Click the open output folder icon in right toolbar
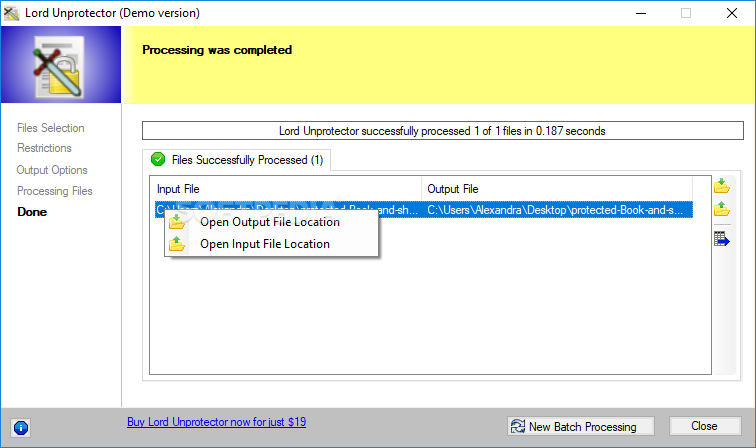The image size is (756, 448). [x=722, y=186]
